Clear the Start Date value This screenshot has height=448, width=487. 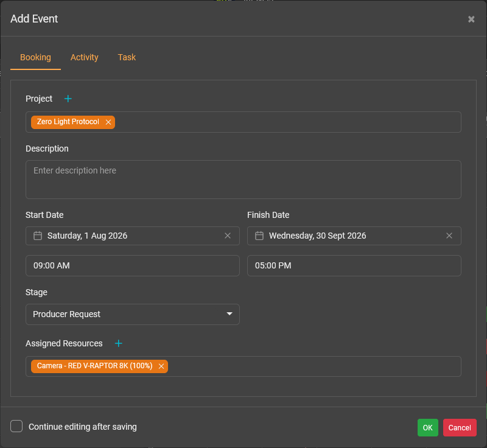click(x=228, y=236)
